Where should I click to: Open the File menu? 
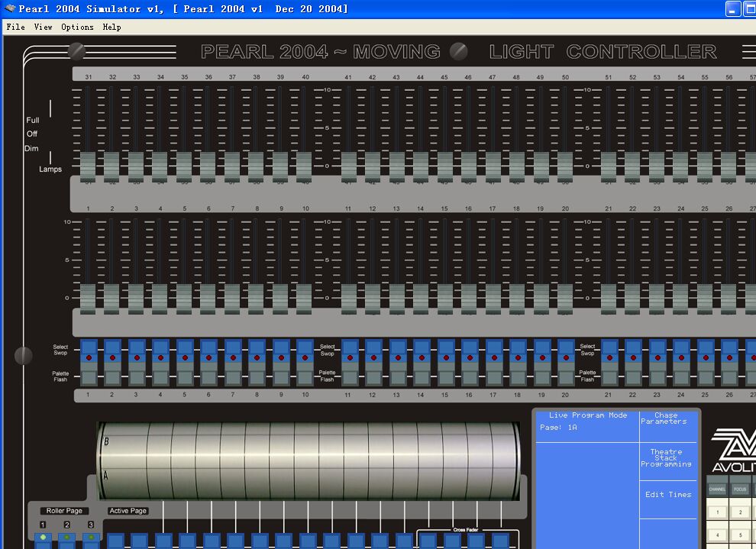click(15, 27)
